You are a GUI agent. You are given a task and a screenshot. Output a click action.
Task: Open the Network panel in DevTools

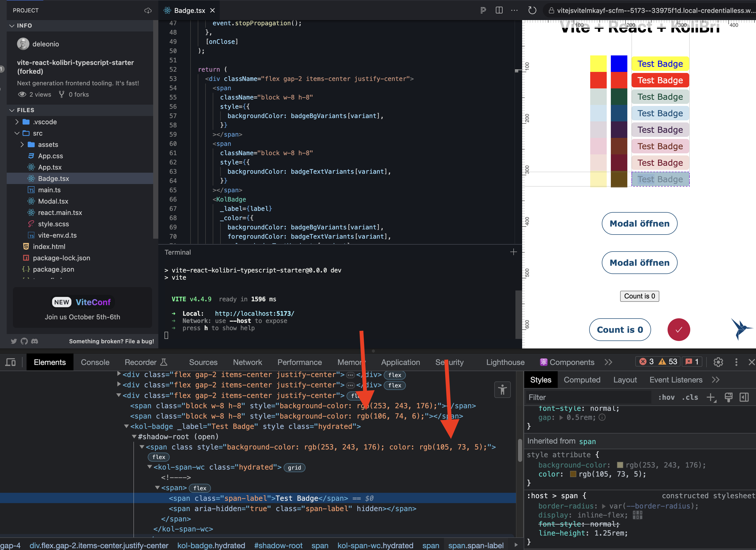click(248, 362)
